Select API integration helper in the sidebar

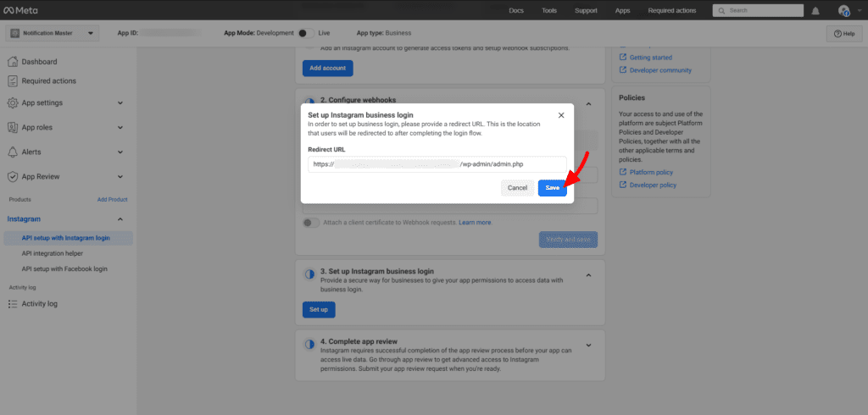tap(53, 253)
